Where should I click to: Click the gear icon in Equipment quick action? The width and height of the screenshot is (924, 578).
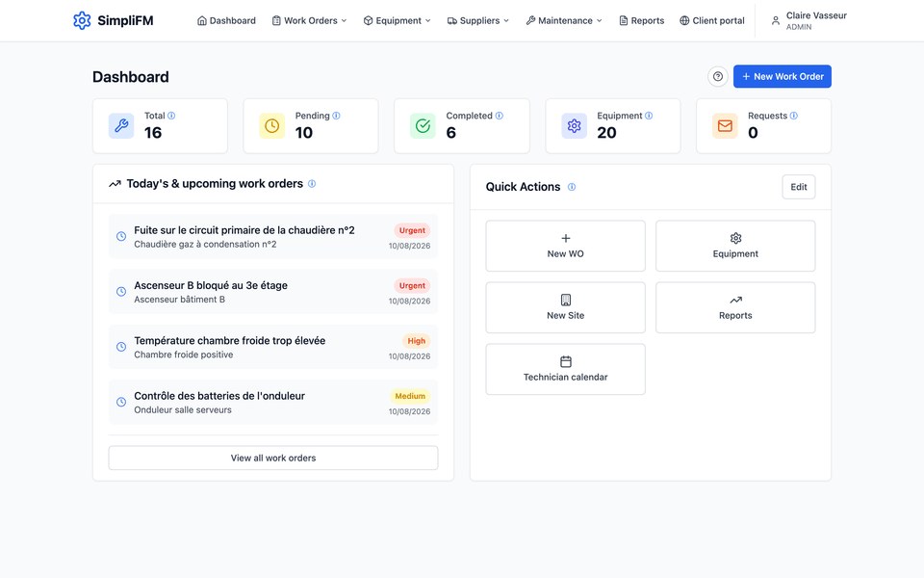[735, 238]
